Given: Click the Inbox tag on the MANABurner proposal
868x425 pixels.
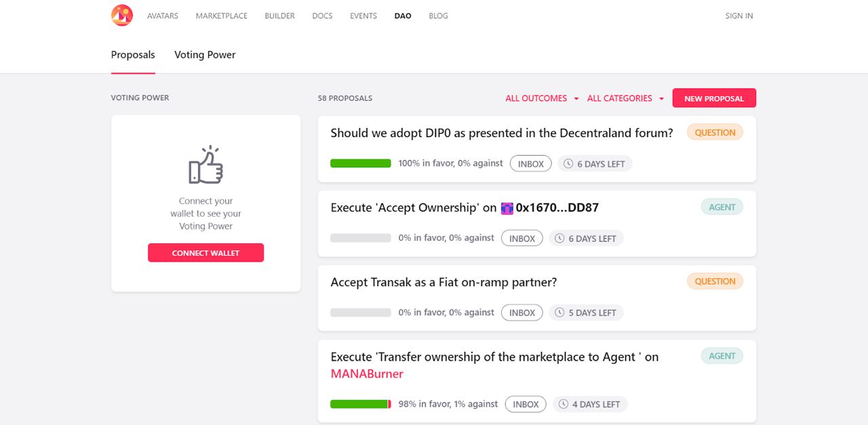Looking at the screenshot, I should tap(526, 404).
